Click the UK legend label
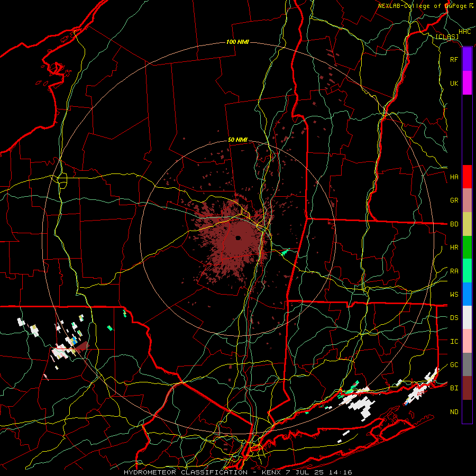 [454, 83]
